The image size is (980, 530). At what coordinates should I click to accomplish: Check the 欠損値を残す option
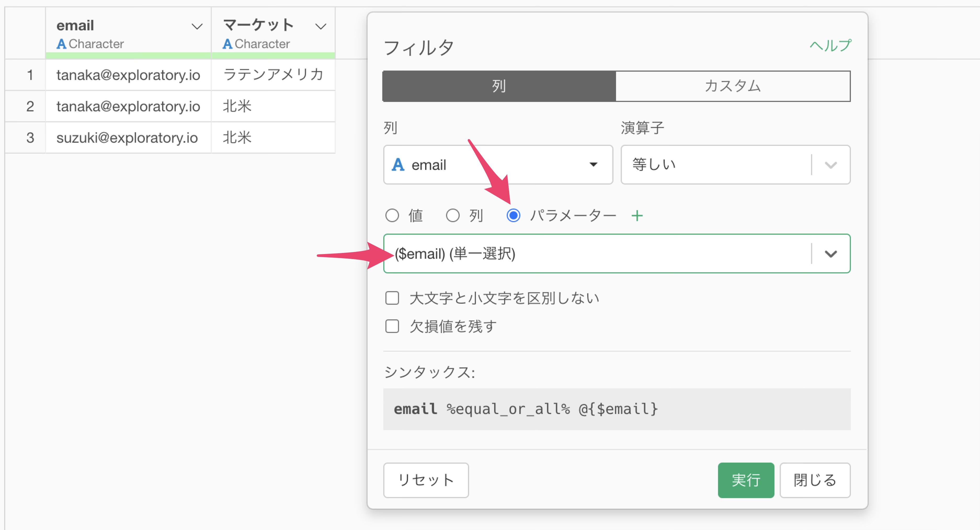point(392,326)
